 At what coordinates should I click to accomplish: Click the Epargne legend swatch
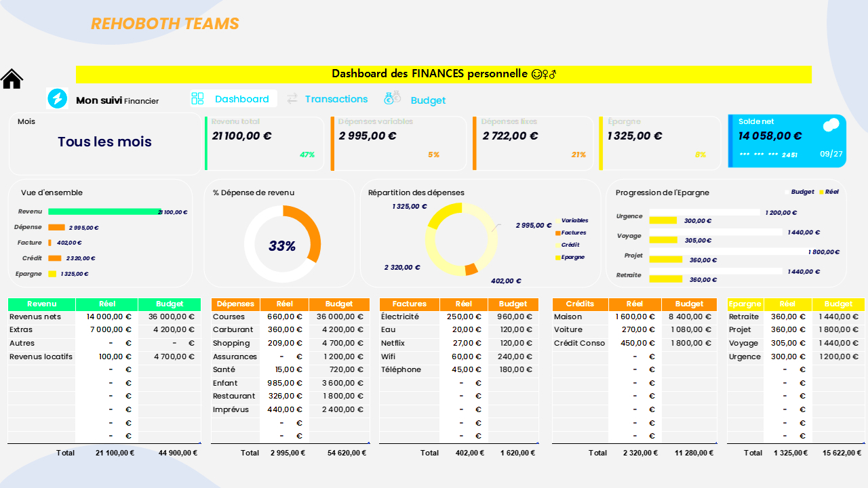pyautogui.click(x=558, y=258)
